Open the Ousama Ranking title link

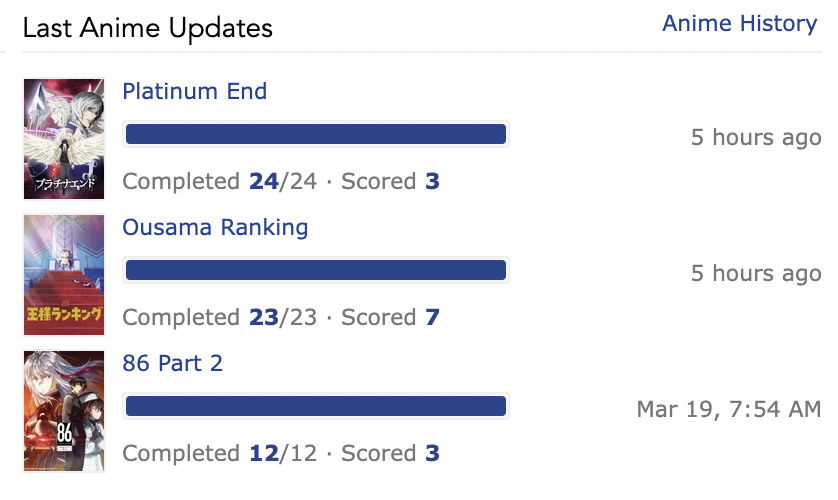215,228
